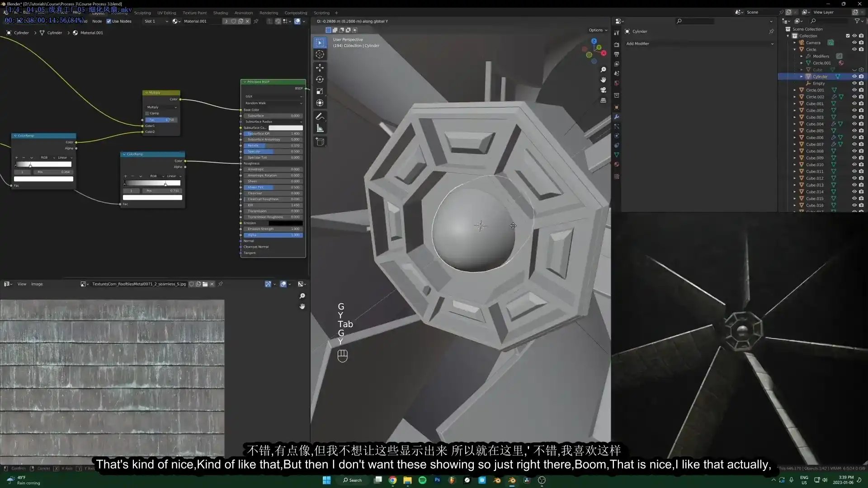This screenshot has width=868, height=488.
Task: Click the Add Modifier button
Action: pyautogui.click(x=698, y=43)
